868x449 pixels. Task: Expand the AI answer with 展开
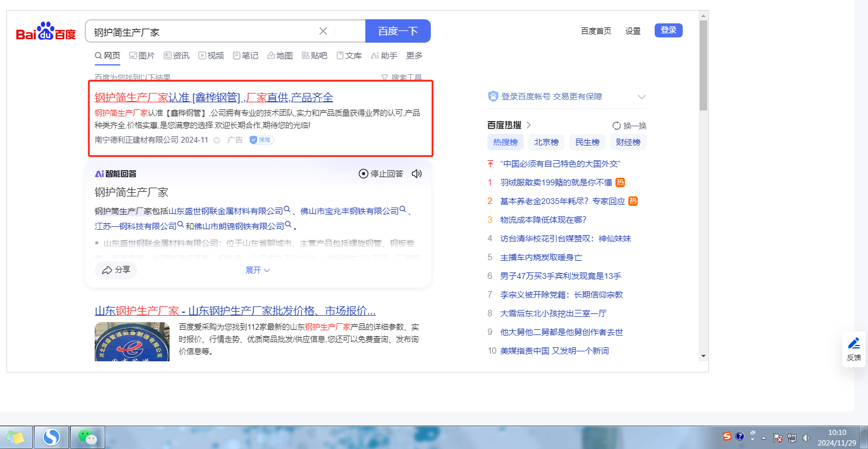click(257, 270)
